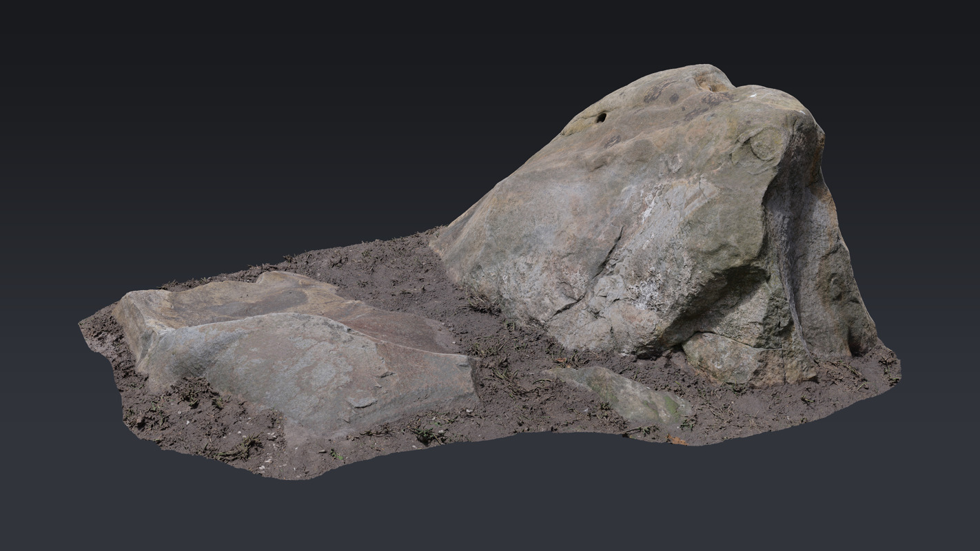Click the shallow depression at the boulder's summit

point(710,81)
